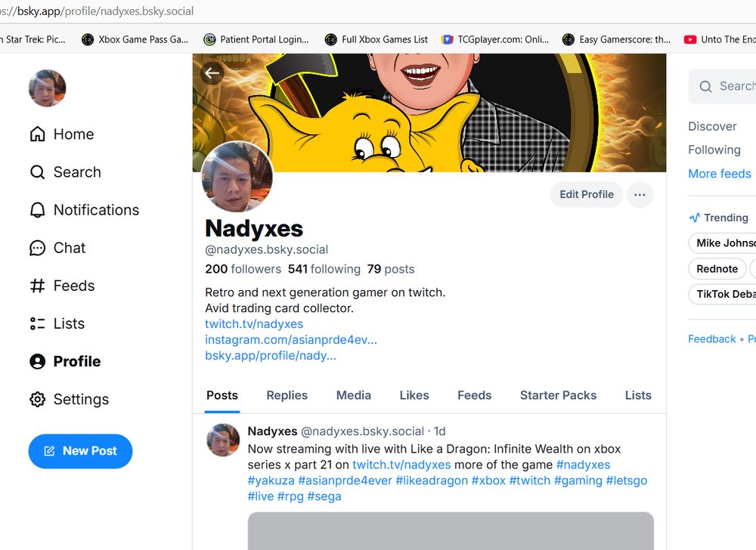Screen dimensions: 756x550
Task: Open Chat from the sidebar
Action: (x=57, y=248)
